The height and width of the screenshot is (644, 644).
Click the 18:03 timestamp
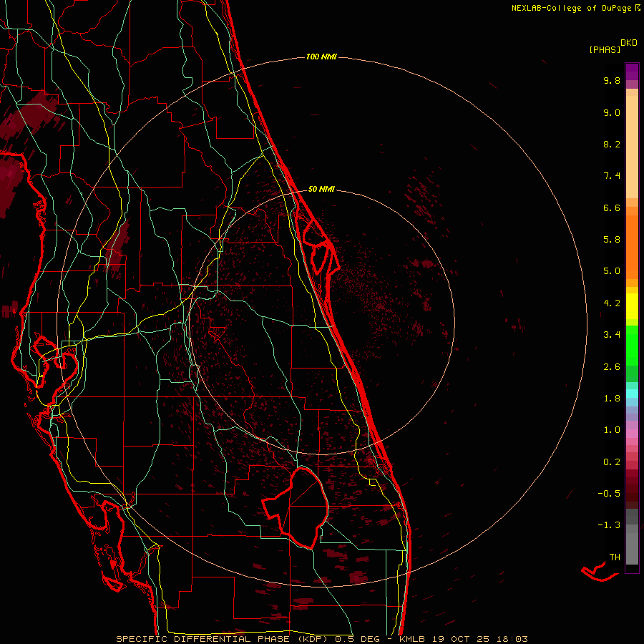point(512,639)
